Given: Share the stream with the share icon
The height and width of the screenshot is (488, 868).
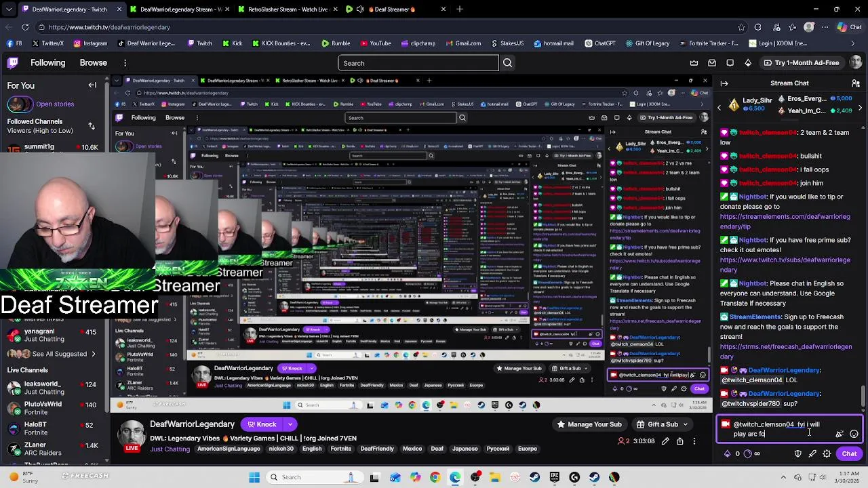Looking at the screenshot, I should 679,441.
